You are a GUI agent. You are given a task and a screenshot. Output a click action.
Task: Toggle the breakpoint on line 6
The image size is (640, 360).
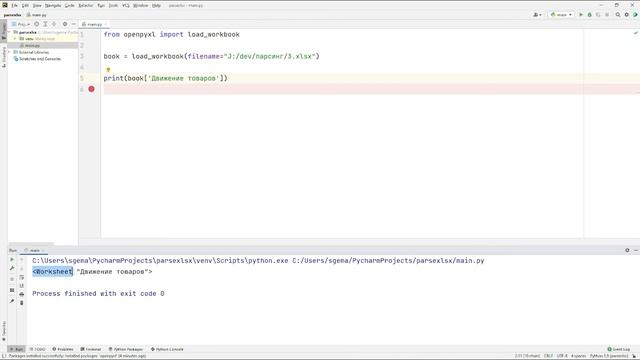click(91, 89)
